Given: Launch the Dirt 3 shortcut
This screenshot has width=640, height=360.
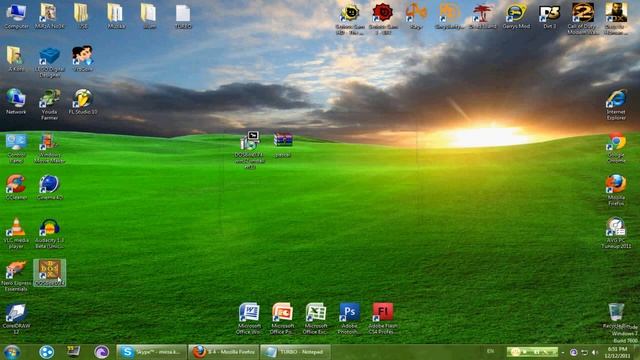Looking at the screenshot, I should [549, 16].
